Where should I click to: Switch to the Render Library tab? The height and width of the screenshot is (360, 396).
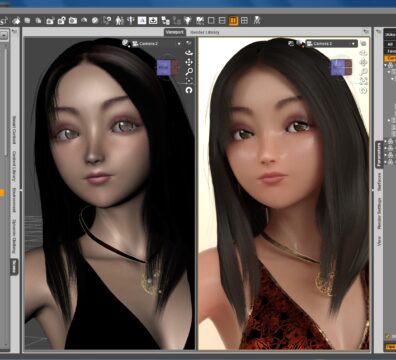tap(205, 32)
